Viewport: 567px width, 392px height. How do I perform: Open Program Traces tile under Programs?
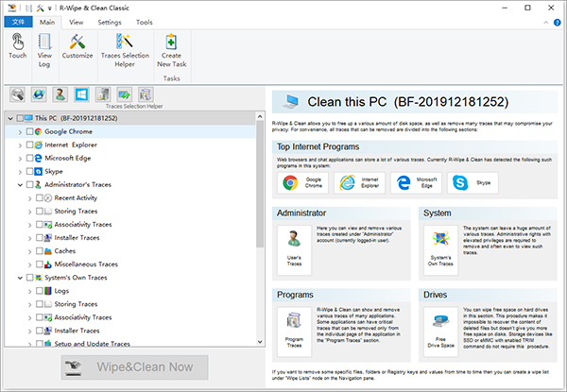(x=294, y=332)
